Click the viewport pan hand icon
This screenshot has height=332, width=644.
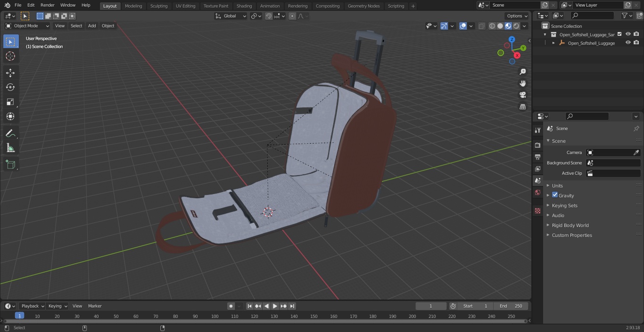click(x=522, y=83)
